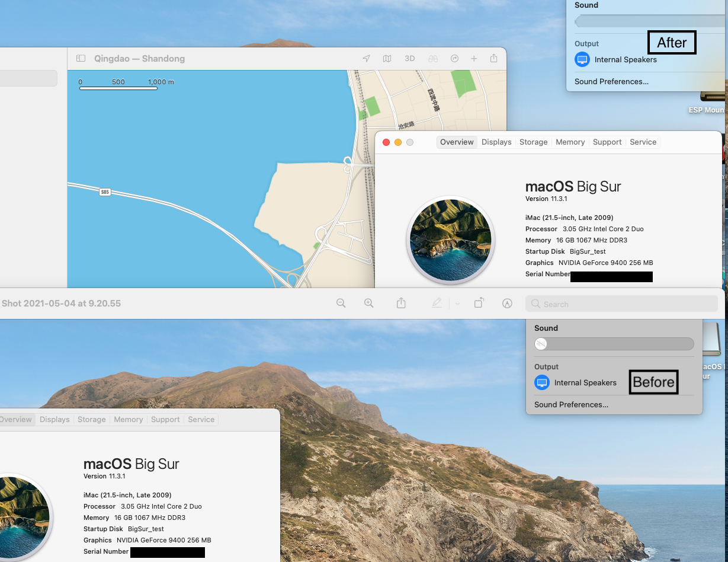Open the Support tab beside the window buttons
Image resolution: width=728 pixels, height=562 pixels.
coord(607,142)
